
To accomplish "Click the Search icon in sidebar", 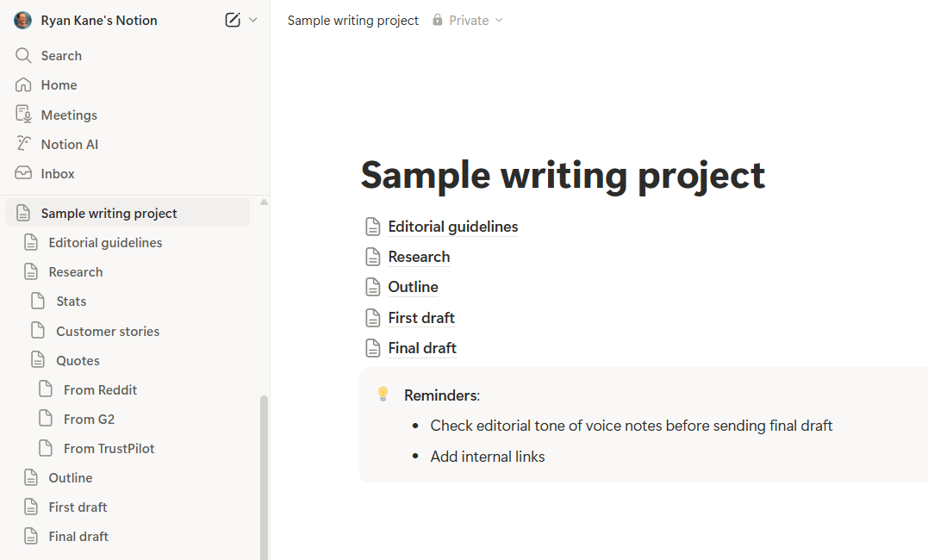I will tap(23, 55).
